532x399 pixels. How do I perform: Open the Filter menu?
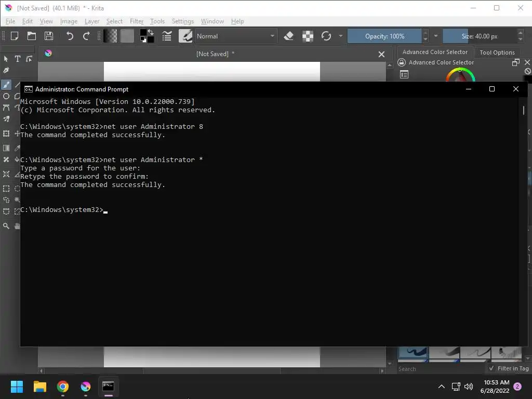[x=137, y=21]
